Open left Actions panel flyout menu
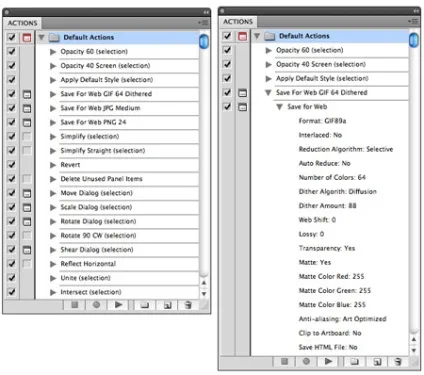 [203, 23]
